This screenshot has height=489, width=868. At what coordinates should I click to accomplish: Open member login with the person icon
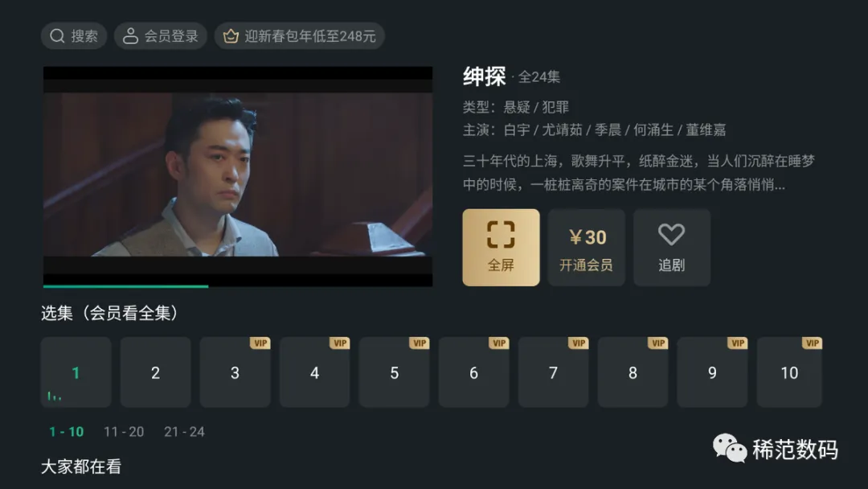pos(130,36)
